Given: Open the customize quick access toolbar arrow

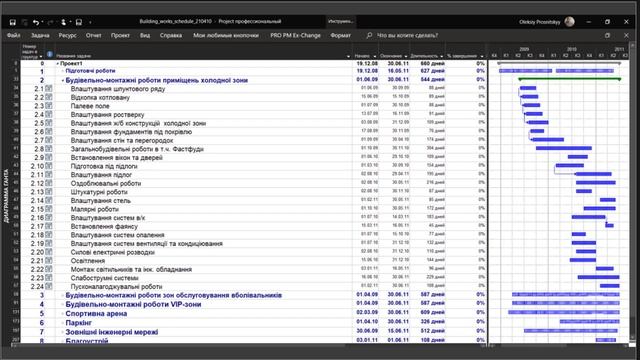Looking at the screenshot, I should tap(90, 22).
